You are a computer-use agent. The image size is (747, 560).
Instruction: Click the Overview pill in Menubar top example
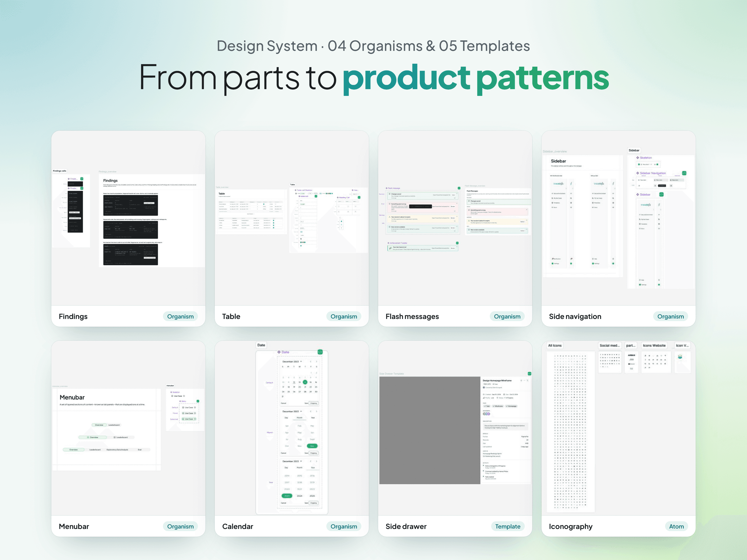(99, 425)
